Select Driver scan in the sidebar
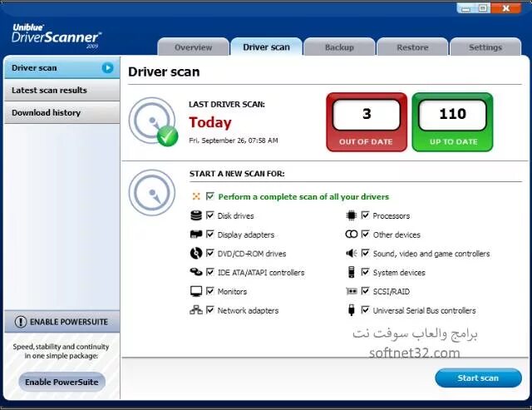This screenshot has height=410, width=532. (x=62, y=68)
